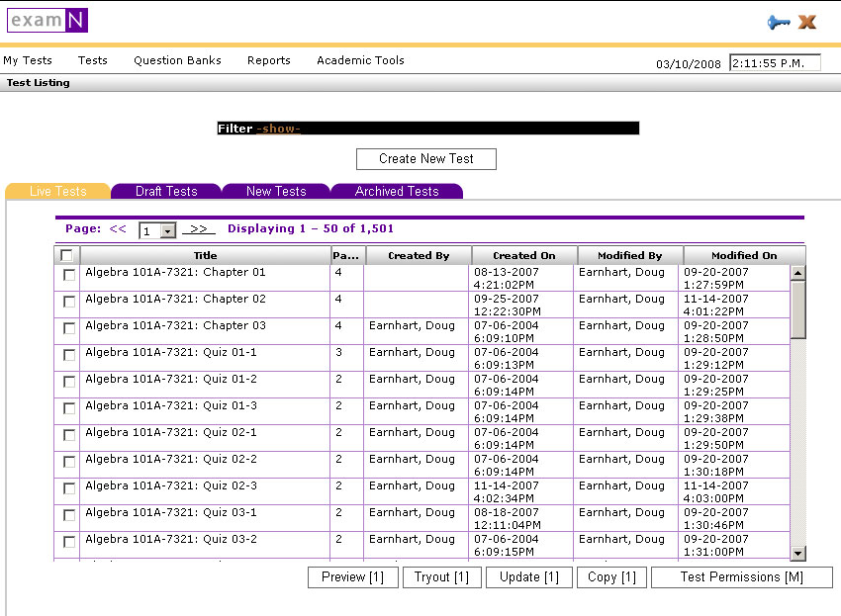Image resolution: width=841 pixels, height=616 pixels.
Task: Click the orange X exit icon
Action: point(807,21)
